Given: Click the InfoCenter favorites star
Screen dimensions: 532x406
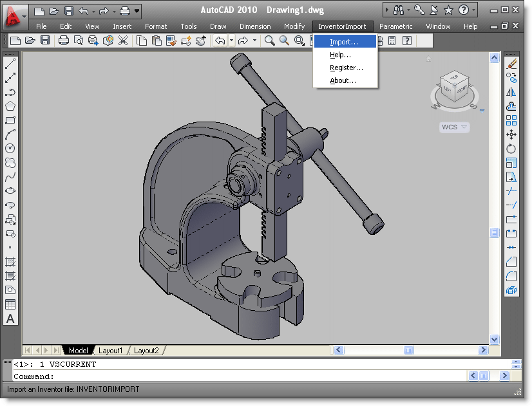Looking at the screenshot, I should (448, 10).
